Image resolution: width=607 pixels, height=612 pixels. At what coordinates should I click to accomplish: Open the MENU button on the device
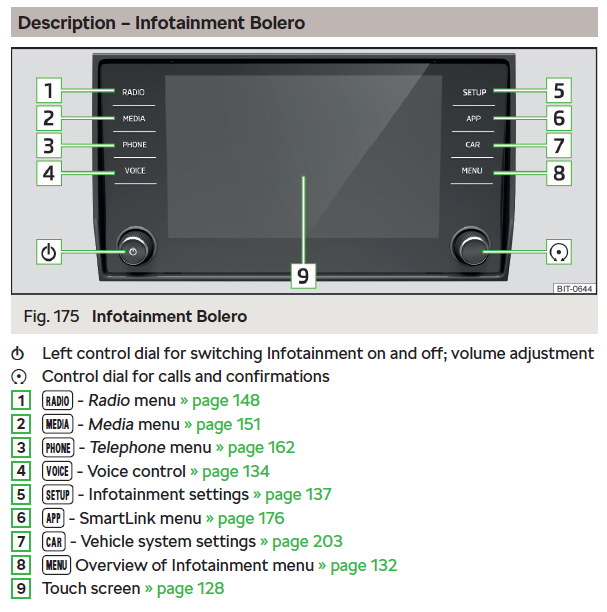[472, 171]
